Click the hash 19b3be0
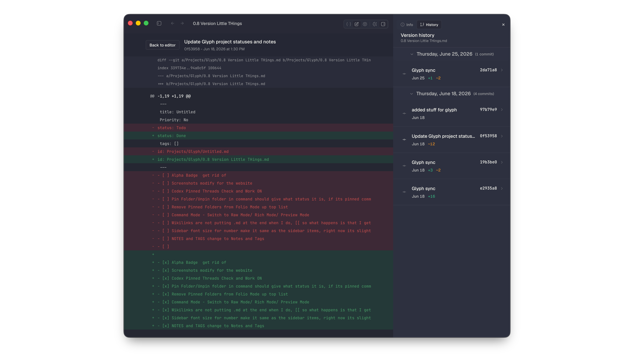The image size is (634, 364). coord(488,162)
